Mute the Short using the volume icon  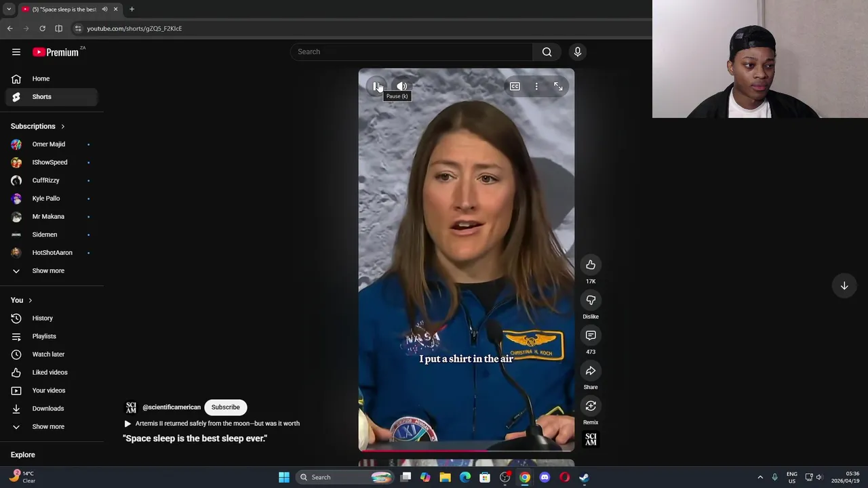coord(402,86)
